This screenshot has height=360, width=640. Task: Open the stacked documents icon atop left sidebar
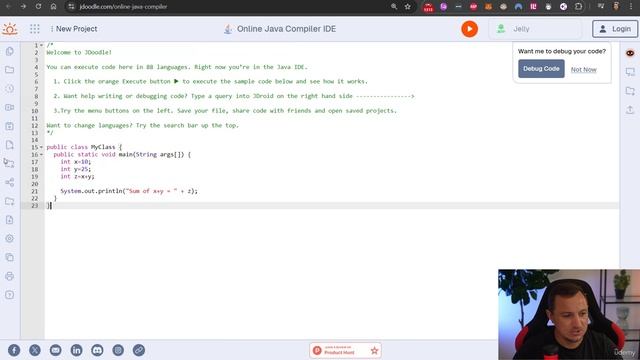click(x=10, y=51)
